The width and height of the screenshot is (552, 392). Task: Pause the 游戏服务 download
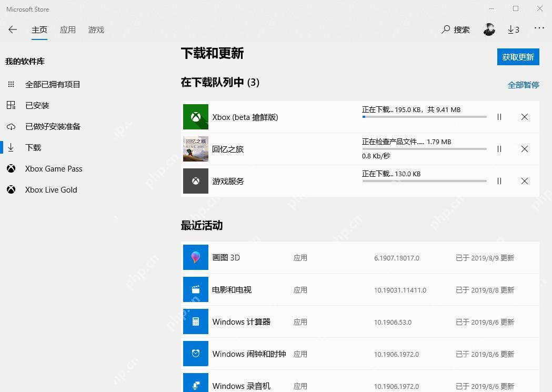pyautogui.click(x=499, y=181)
